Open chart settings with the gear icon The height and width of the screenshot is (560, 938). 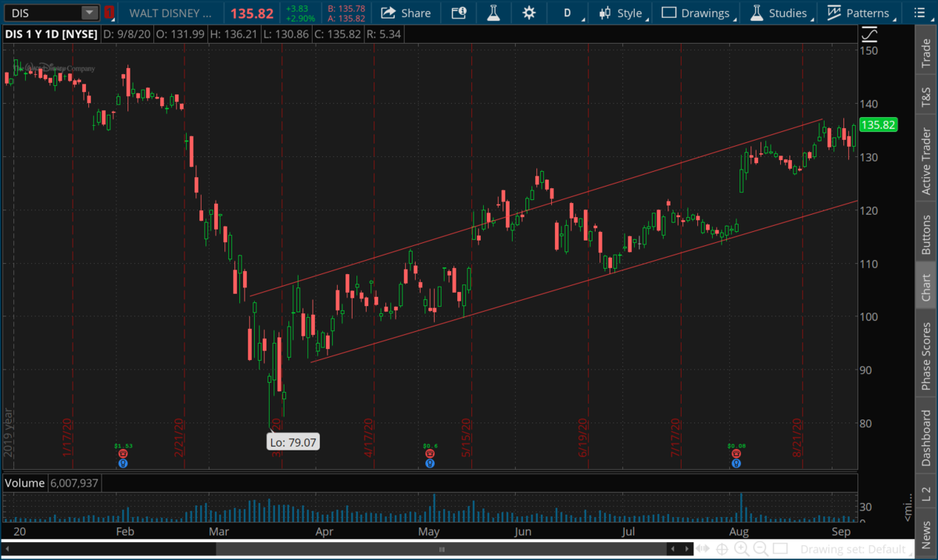529,12
